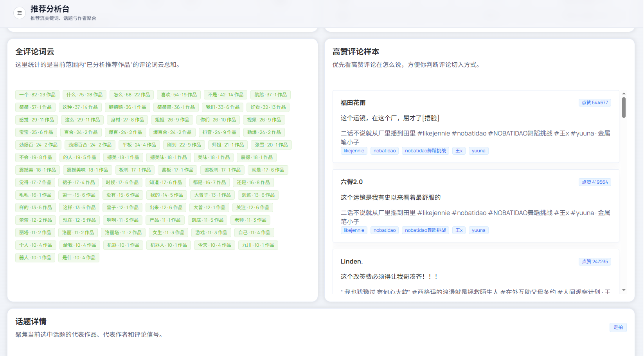Image resolution: width=644 pixels, height=356 pixels.
Task: Select nobatidao tag in 六得2.0's comment
Action: pyautogui.click(x=385, y=230)
